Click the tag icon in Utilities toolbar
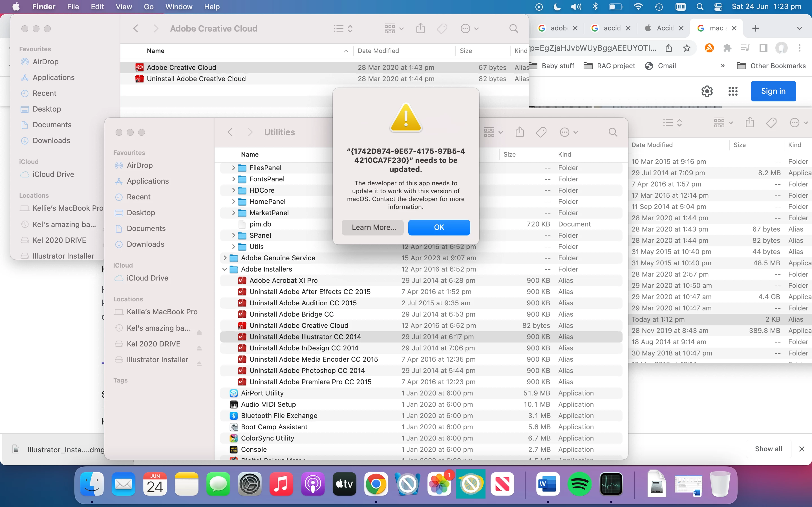Image resolution: width=812 pixels, height=507 pixels. pyautogui.click(x=541, y=132)
